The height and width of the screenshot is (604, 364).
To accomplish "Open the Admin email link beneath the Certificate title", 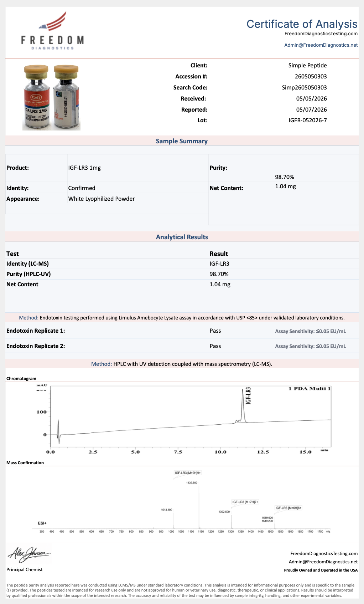I will 321,45.
